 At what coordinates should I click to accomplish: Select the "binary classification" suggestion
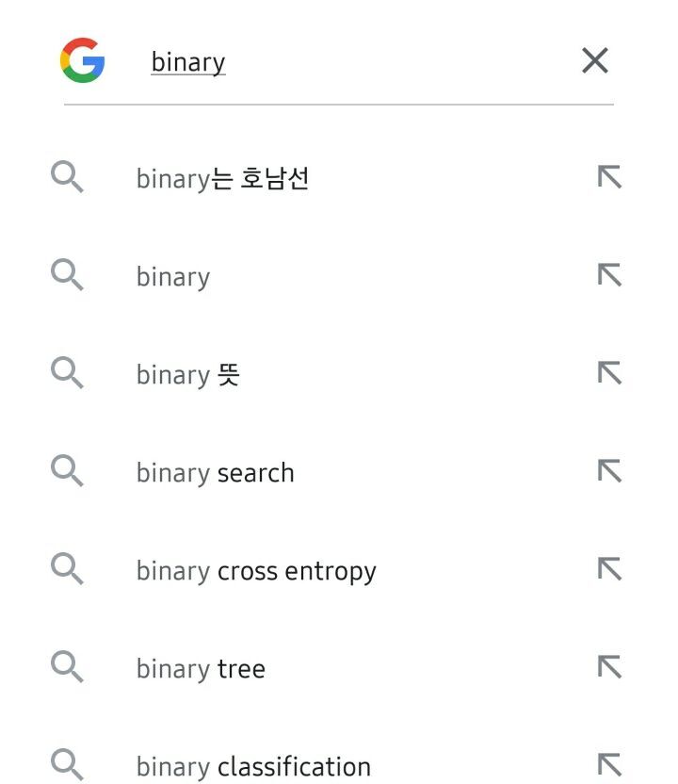point(253,767)
